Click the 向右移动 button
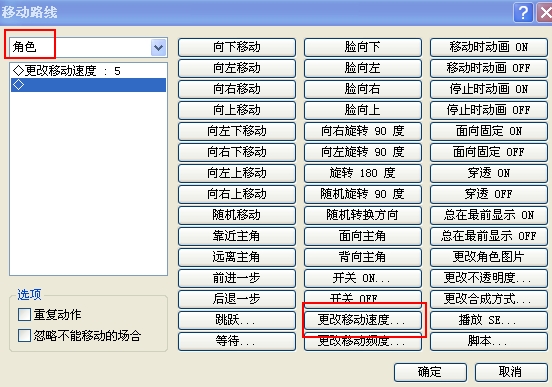552x387 pixels. (237, 89)
